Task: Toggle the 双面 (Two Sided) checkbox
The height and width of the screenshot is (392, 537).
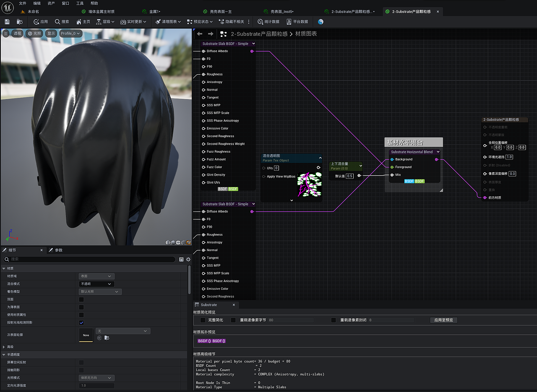Action: [x=81, y=299]
